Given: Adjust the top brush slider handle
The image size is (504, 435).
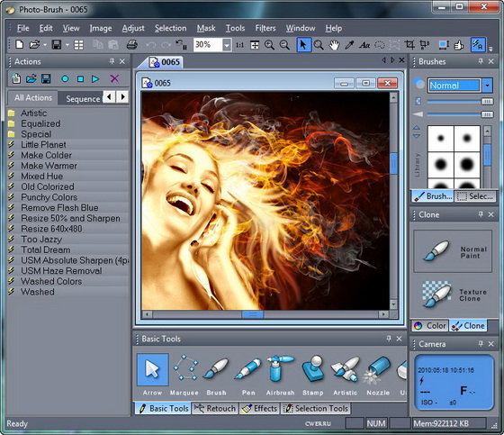Looking at the screenshot, I should coord(487,102).
